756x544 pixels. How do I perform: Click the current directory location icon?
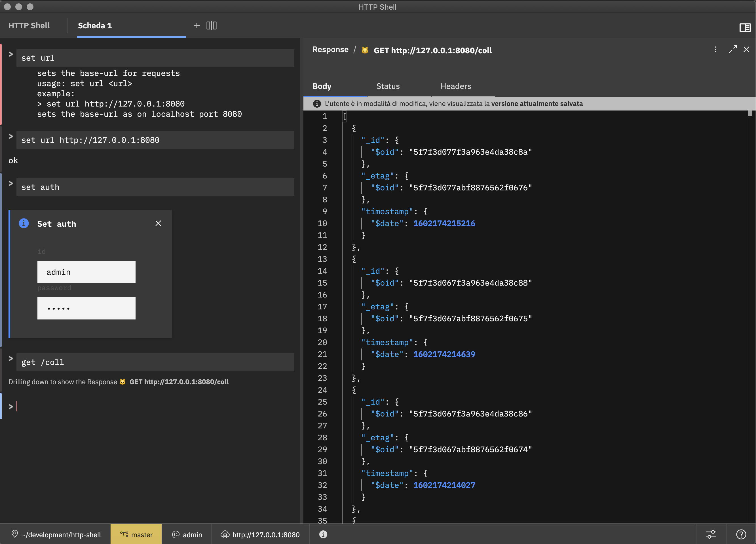pyautogui.click(x=15, y=534)
